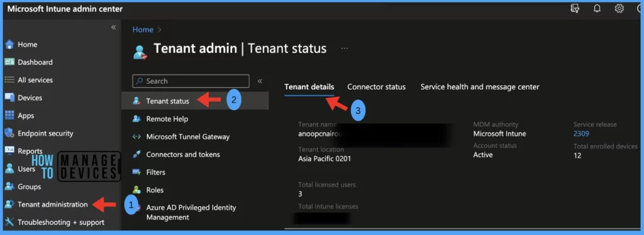Open the Roles person icon
The height and width of the screenshot is (235, 644).
click(x=136, y=190)
